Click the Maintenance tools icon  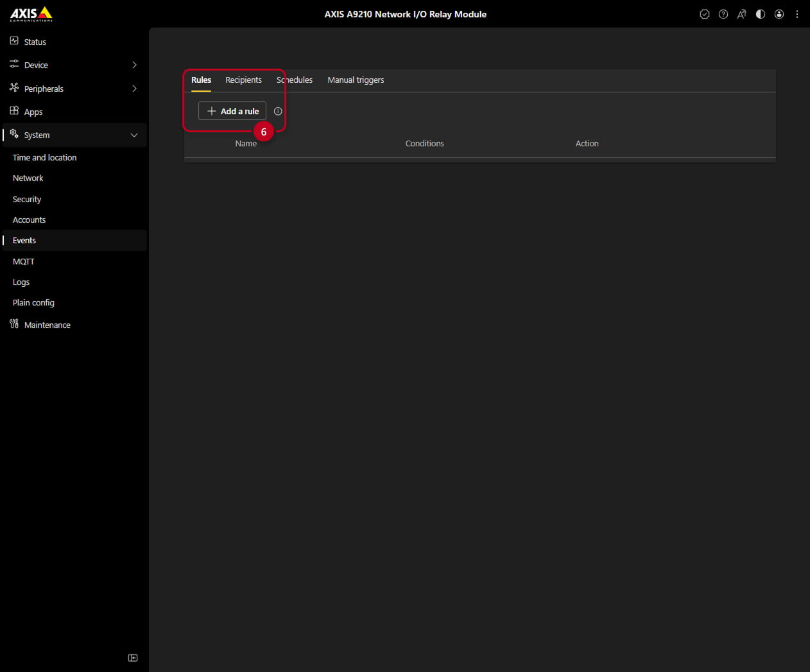[14, 323]
